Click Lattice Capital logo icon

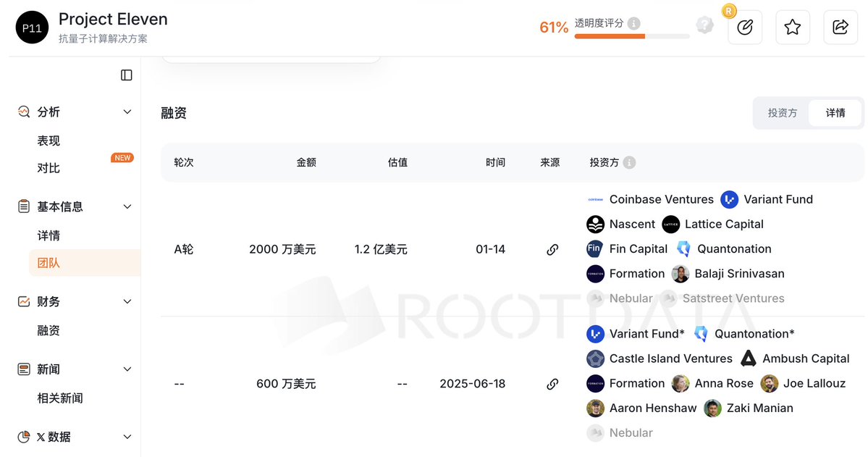pos(671,225)
